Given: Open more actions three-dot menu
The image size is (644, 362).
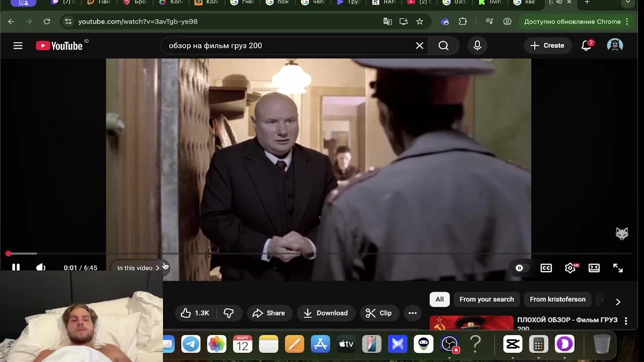Looking at the screenshot, I should click(x=413, y=313).
